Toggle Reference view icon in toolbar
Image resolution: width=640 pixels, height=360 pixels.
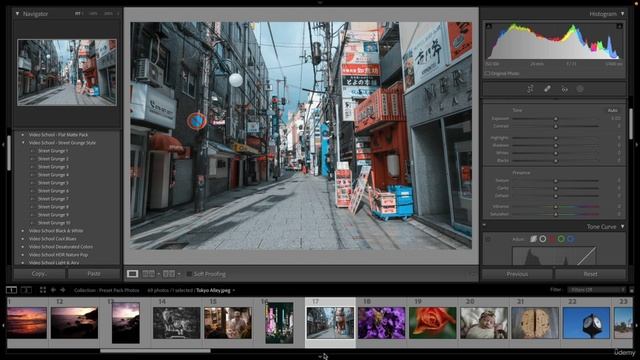tap(148, 274)
